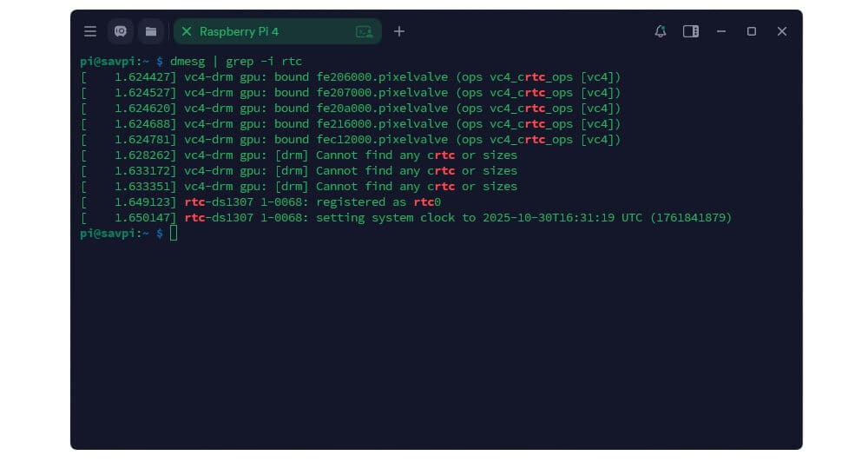Click 'registered as rtc0' text

[x=378, y=202]
